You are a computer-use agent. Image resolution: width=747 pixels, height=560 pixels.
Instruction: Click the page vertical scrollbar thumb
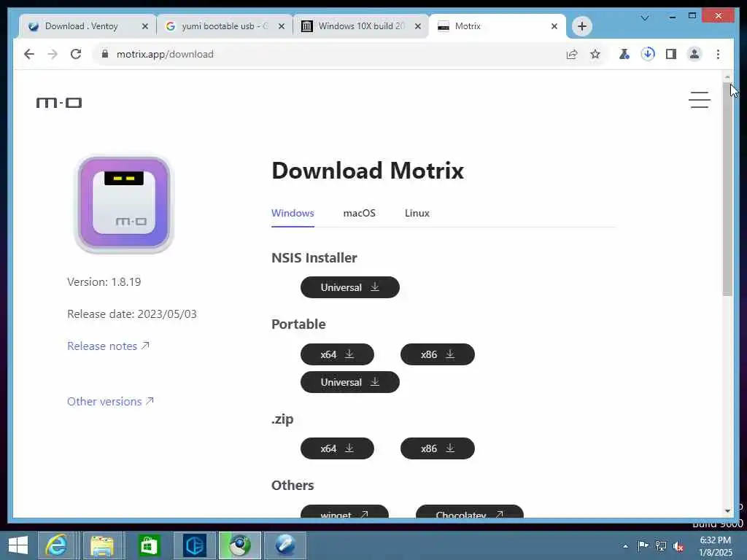(727, 189)
